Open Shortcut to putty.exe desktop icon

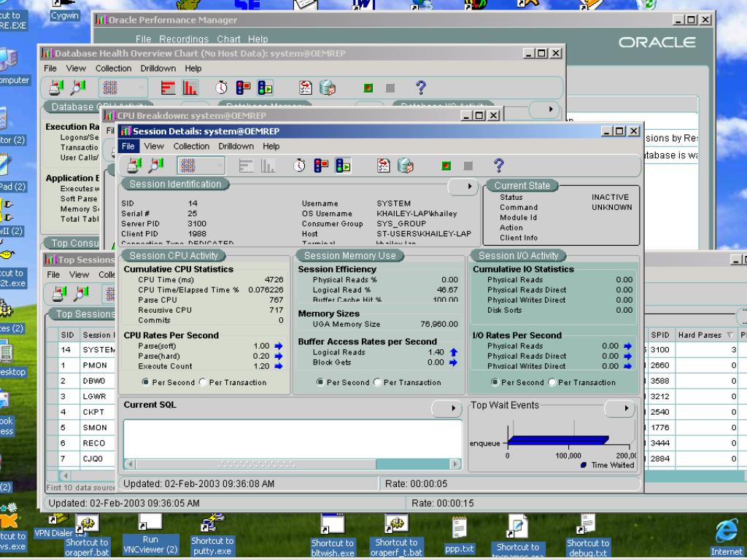(x=212, y=534)
